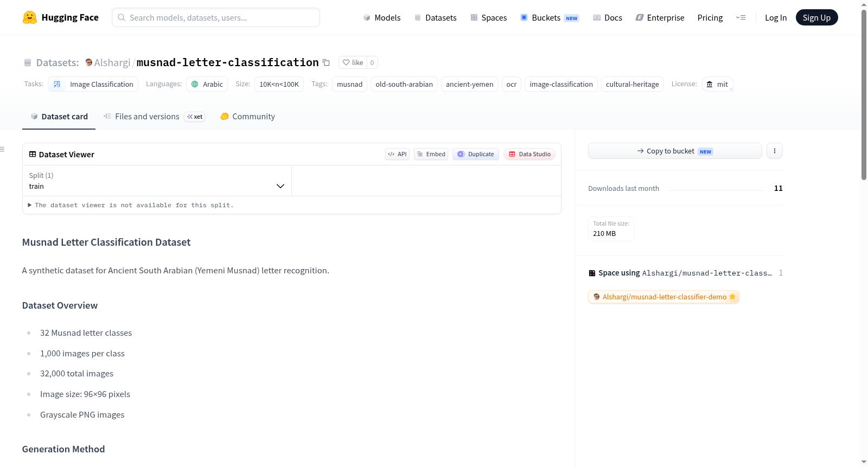
Task: Switch to the Dataset card tab
Action: [x=59, y=117]
